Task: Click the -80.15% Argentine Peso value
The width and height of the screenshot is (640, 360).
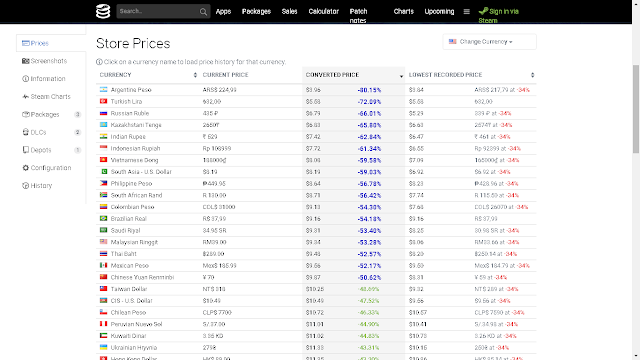Action: pyautogui.click(x=369, y=90)
